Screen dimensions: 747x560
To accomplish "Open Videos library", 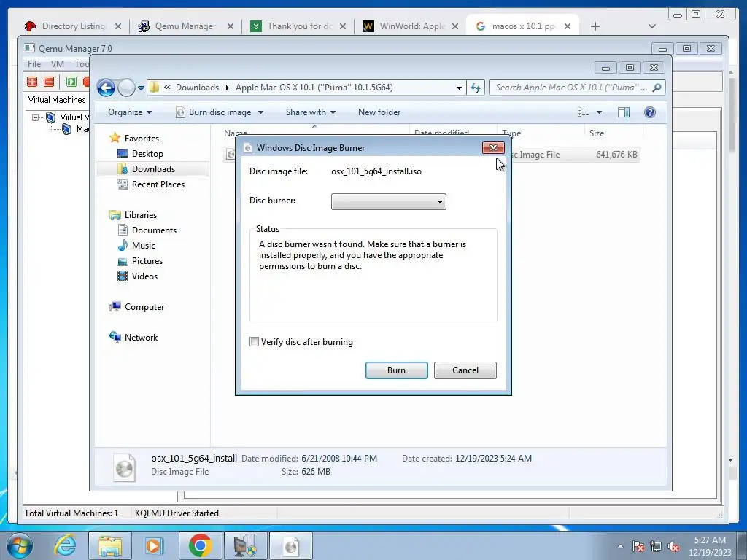I will click(x=144, y=276).
